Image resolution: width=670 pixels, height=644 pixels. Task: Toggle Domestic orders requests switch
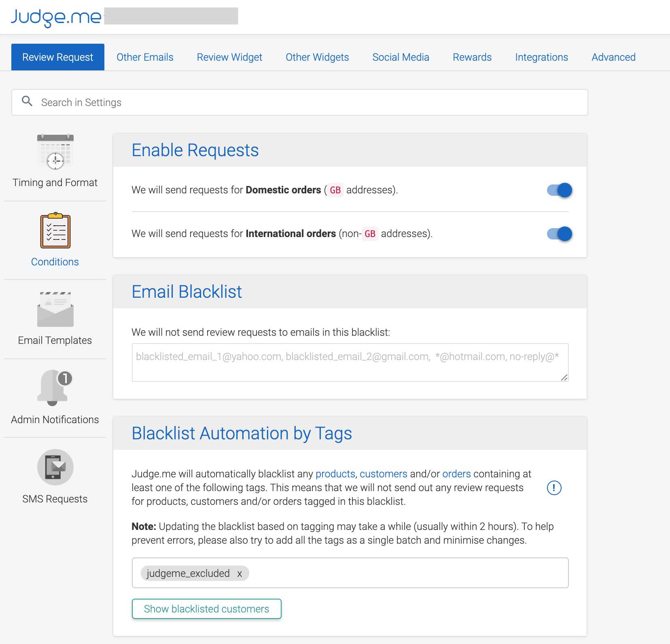click(x=560, y=190)
